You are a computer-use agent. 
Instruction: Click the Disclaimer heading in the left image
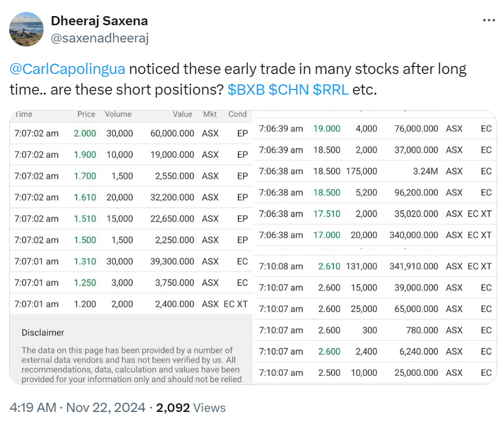[43, 333]
